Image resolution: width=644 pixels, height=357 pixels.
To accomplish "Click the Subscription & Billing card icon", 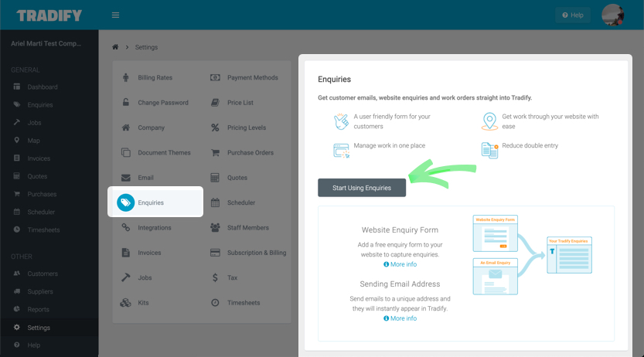I will 215,253.
